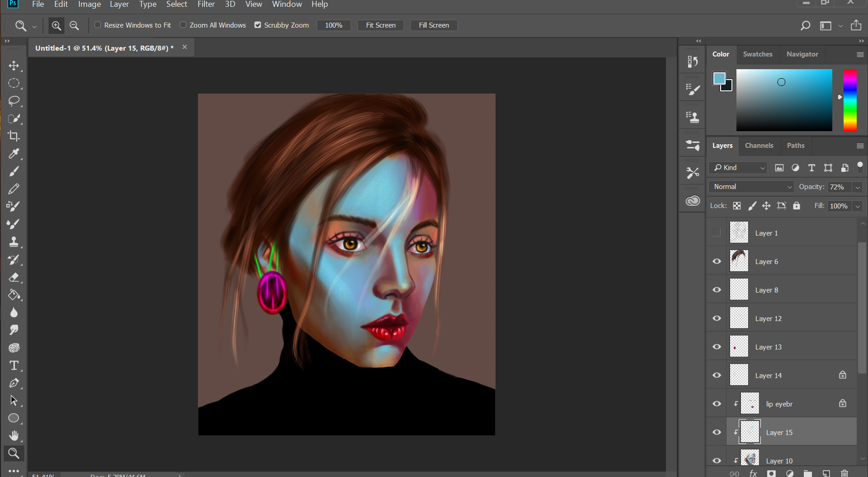Select the Paint Bucket tool
Viewport: 868px width, 477px height.
click(x=14, y=295)
